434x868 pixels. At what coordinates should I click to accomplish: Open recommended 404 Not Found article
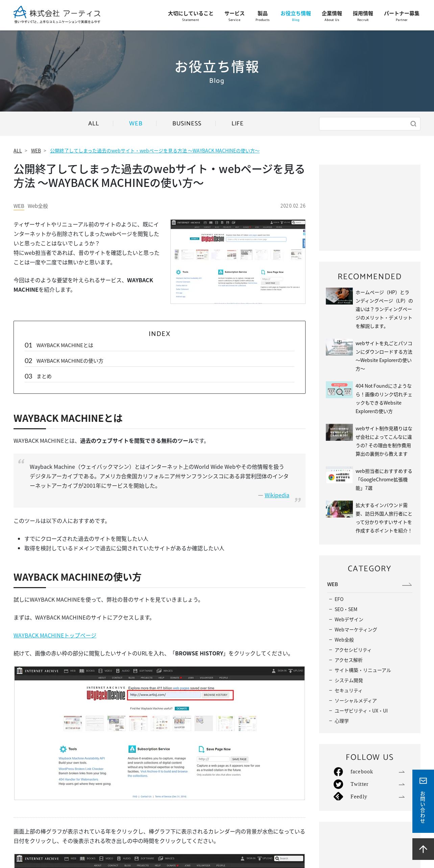(384, 399)
